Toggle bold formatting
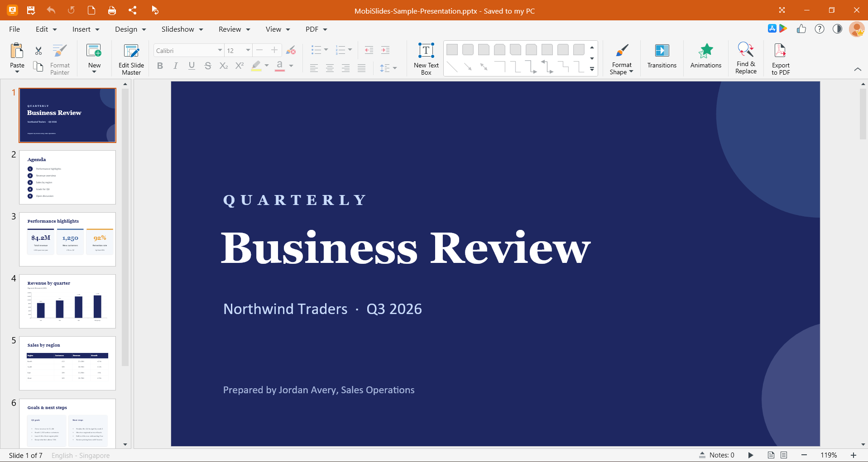The image size is (868, 462). 160,66
